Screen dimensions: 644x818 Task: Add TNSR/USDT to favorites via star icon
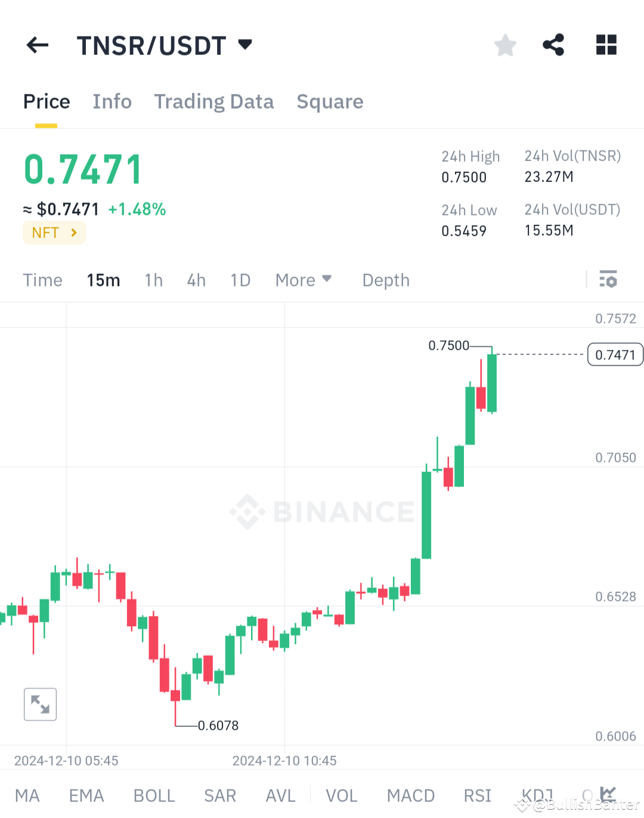point(505,45)
